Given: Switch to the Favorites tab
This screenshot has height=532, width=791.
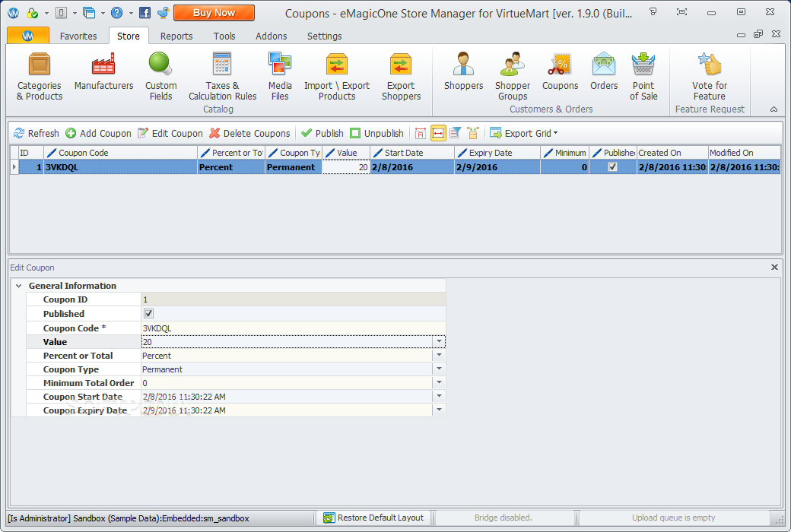Looking at the screenshot, I should 78,36.
